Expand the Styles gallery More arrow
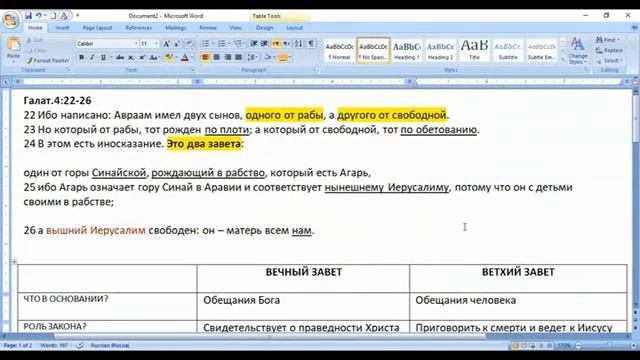This screenshot has width=640, height=360. (x=563, y=59)
